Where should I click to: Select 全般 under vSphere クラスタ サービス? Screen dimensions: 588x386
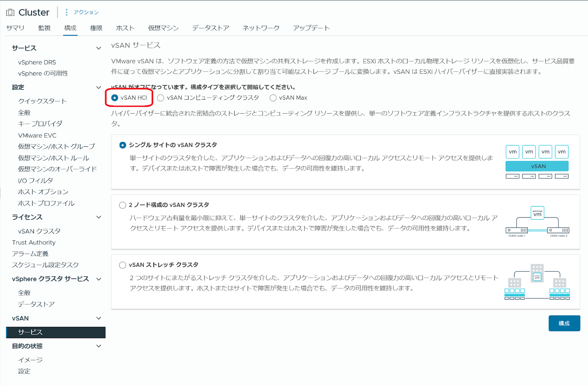24,293
